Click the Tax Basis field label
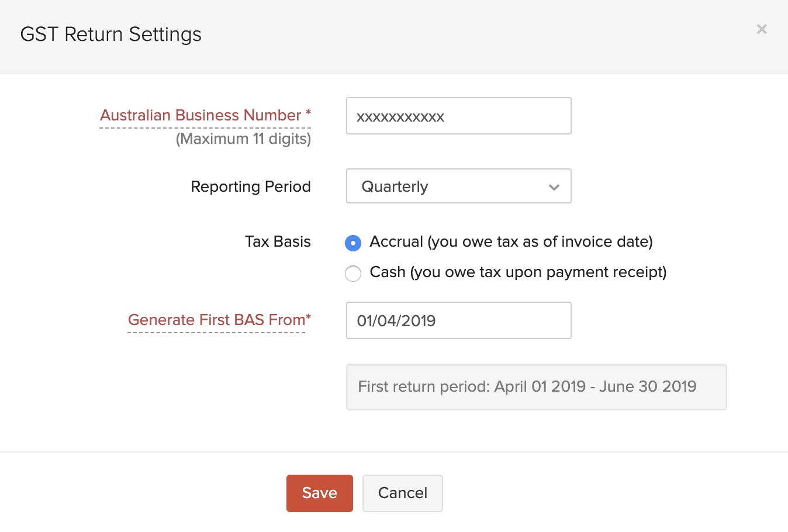Viewport: 788px width, 532px height. (278, 241)
